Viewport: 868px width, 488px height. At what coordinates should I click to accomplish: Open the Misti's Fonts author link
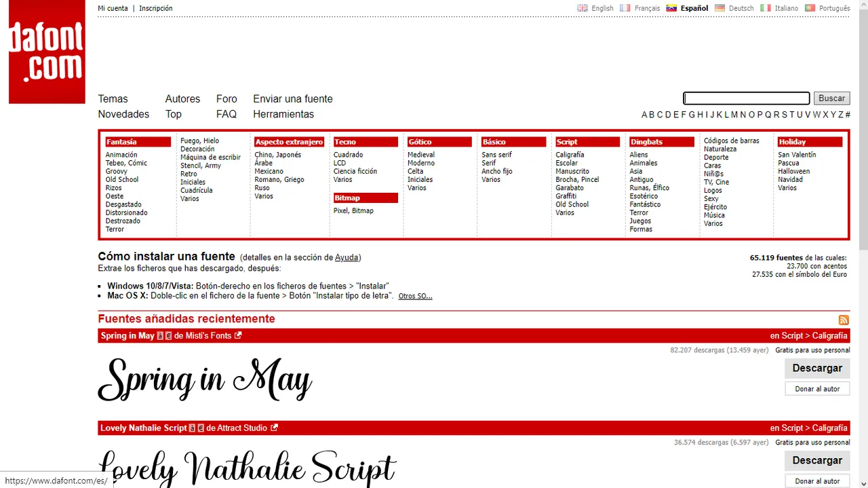pyautogui.click(x=208, y=335)
